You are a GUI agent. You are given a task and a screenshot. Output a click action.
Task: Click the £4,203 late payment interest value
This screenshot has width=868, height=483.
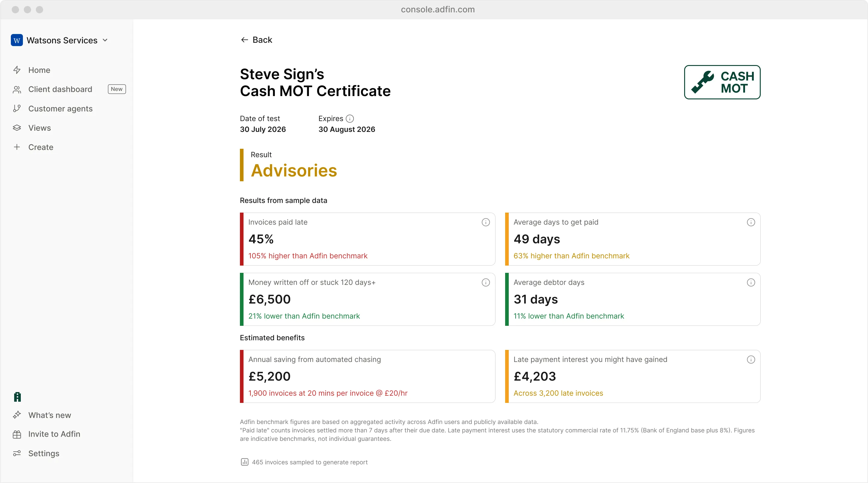[535, 376]
